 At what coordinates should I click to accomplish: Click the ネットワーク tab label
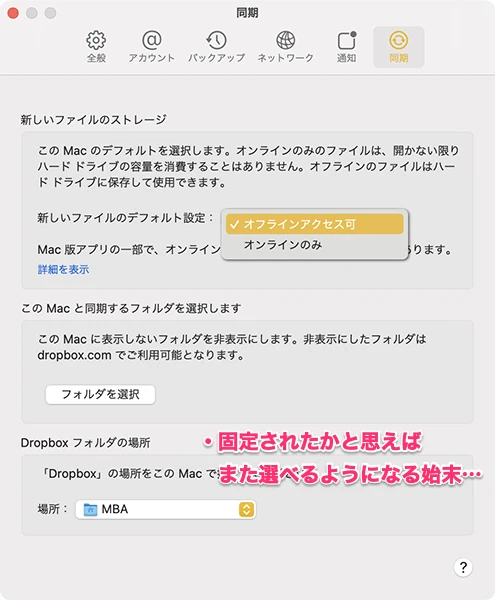pos(285,58)
